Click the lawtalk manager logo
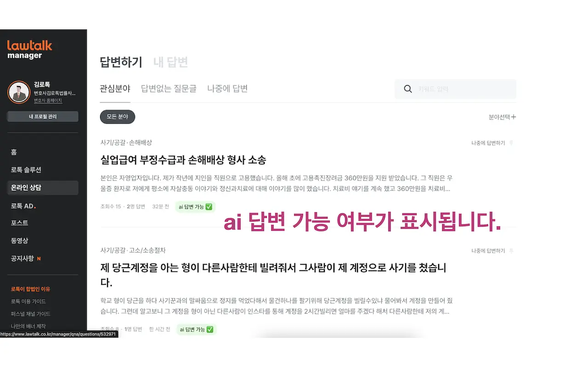 29,50
